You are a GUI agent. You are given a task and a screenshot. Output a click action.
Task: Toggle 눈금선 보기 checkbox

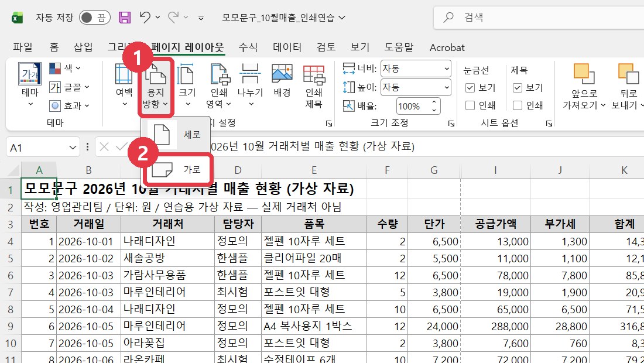click(470, 87)
